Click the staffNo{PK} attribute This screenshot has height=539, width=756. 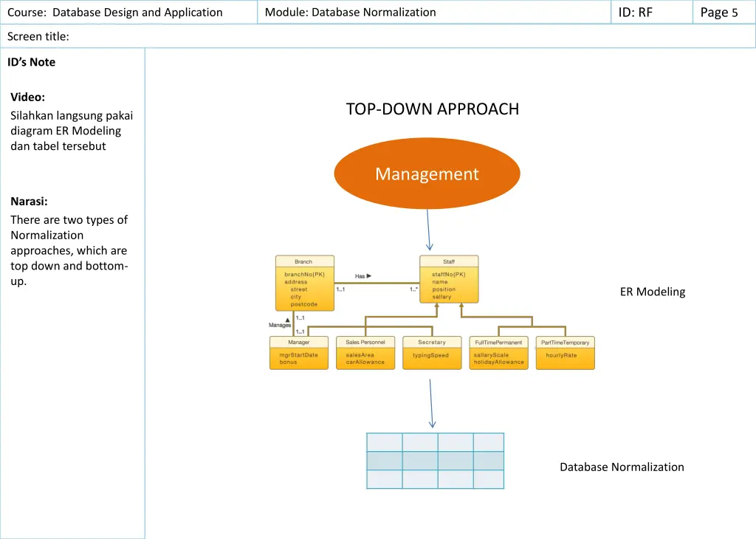coord(449,275)
